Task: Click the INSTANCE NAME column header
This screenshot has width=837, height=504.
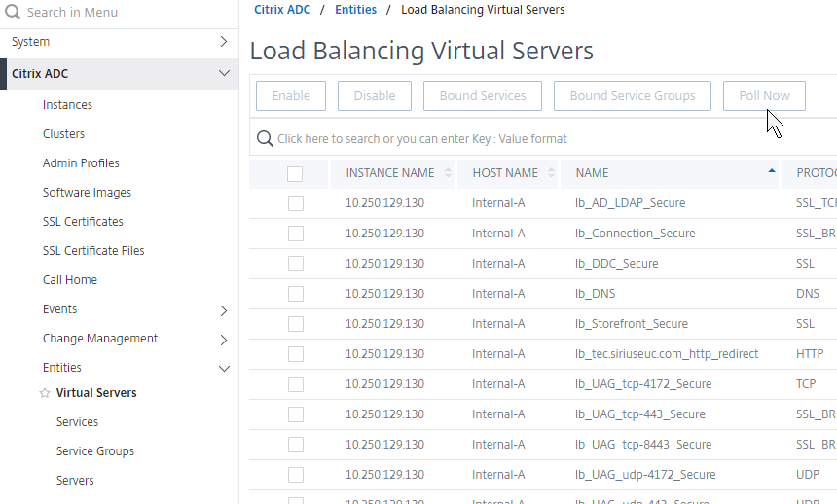Action: [390, 173]
